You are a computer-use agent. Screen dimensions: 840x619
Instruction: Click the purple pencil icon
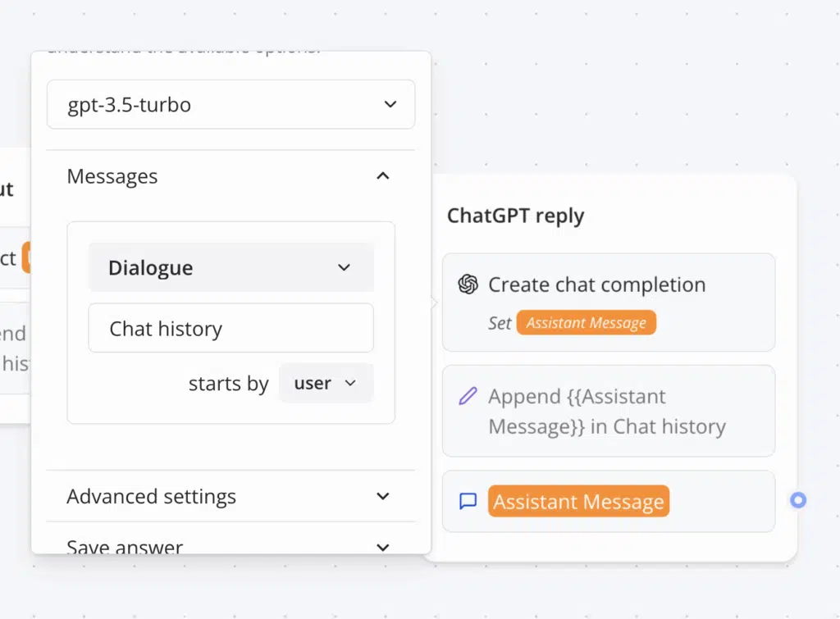pyautogui.click(x=468, y=396)
